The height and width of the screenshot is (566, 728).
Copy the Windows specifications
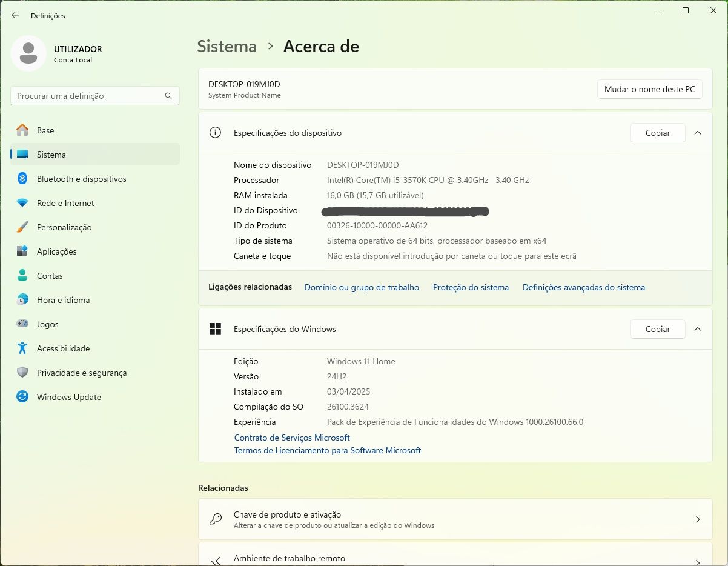click(x=658, y=329)
